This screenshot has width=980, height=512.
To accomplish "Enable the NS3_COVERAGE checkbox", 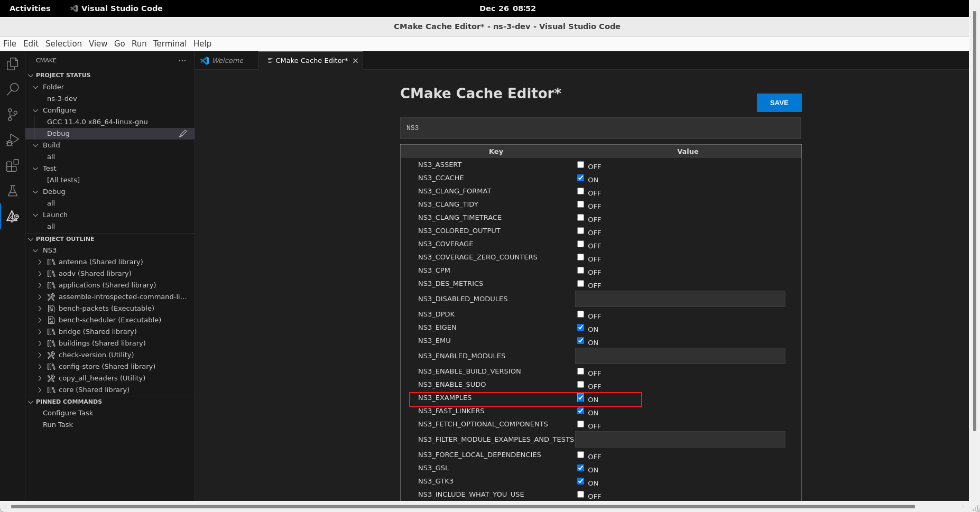I will coord(580,244).
